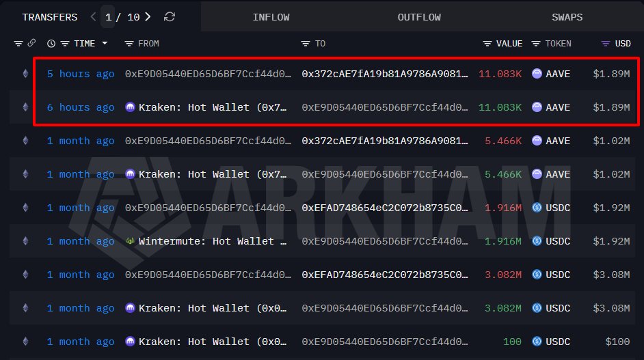Click the total pages number 10

[x=133, y=17]
